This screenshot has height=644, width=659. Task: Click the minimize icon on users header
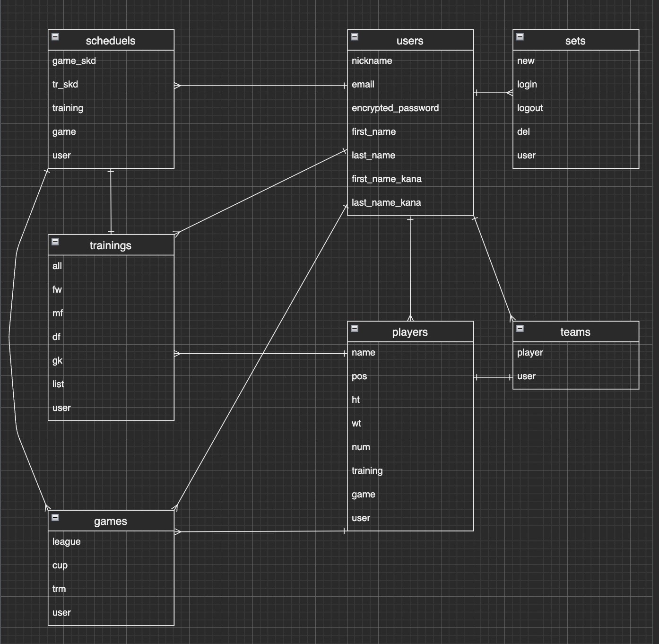354,36
